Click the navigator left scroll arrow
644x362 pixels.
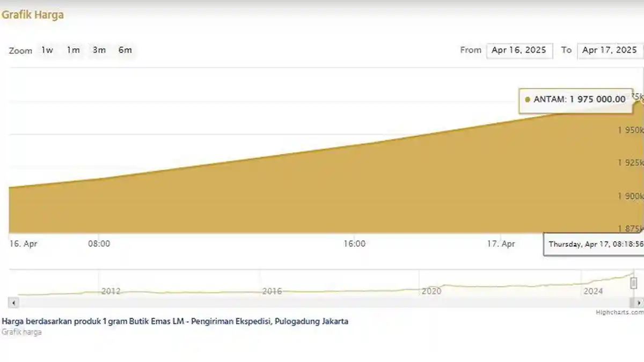[x=13, y=302]
